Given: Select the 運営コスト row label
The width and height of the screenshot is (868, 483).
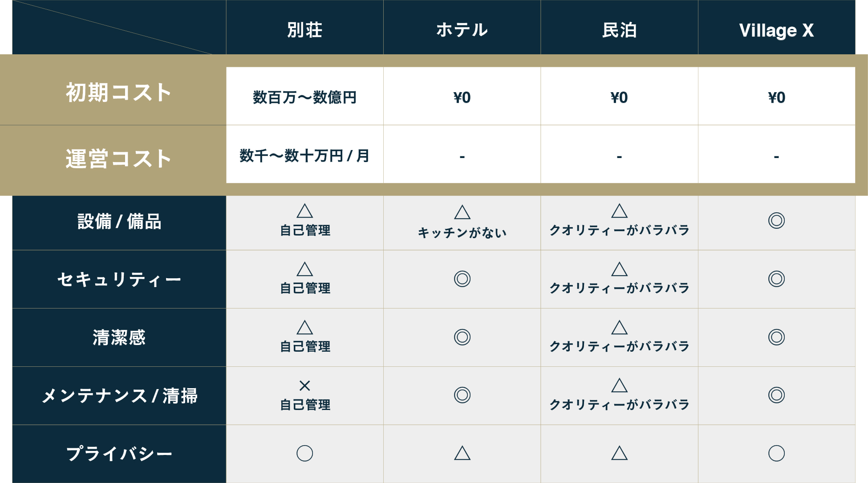Looking at the screenshot, I should [118, 158].
